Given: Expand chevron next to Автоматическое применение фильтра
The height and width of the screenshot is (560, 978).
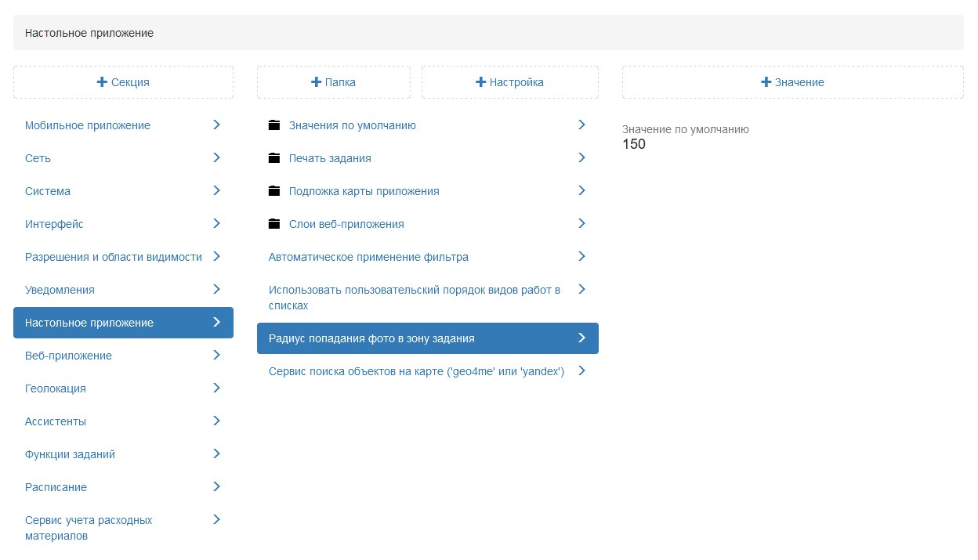Looking at the screenshot, I should pyautogui.click(x=581, y=256).
